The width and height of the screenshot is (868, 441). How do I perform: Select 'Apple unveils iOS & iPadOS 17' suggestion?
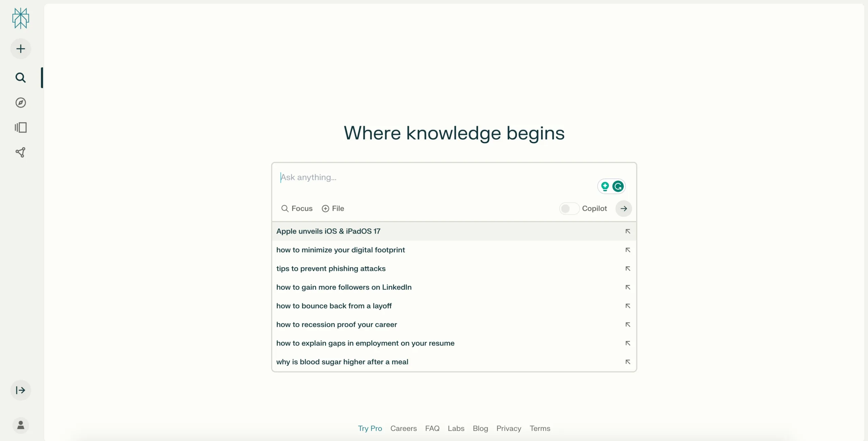pyautogui.click(x=454, y=231)
